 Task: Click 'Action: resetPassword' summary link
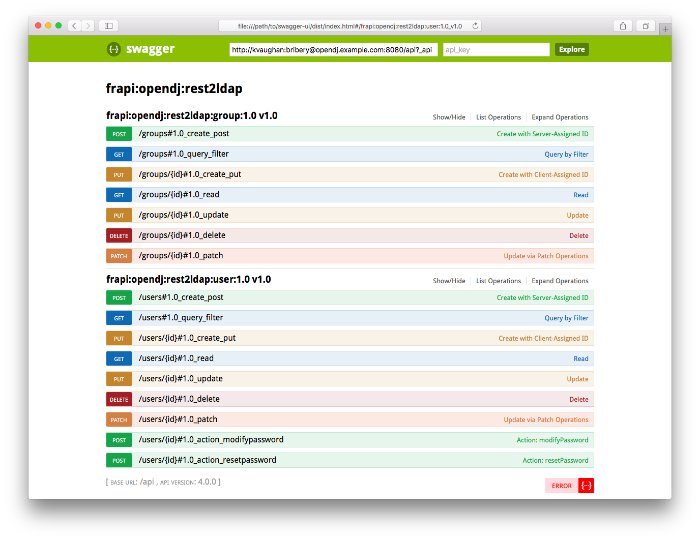(x=555, y=461)
